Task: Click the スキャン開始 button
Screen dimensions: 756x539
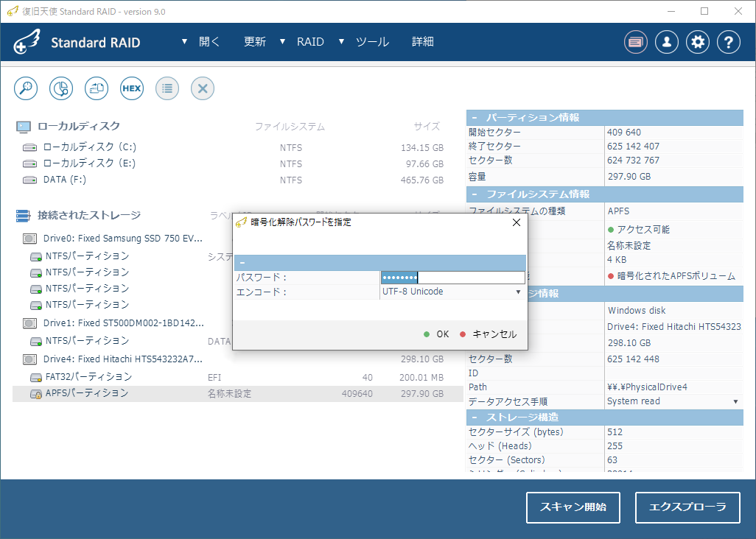Action: click(573, 507)
